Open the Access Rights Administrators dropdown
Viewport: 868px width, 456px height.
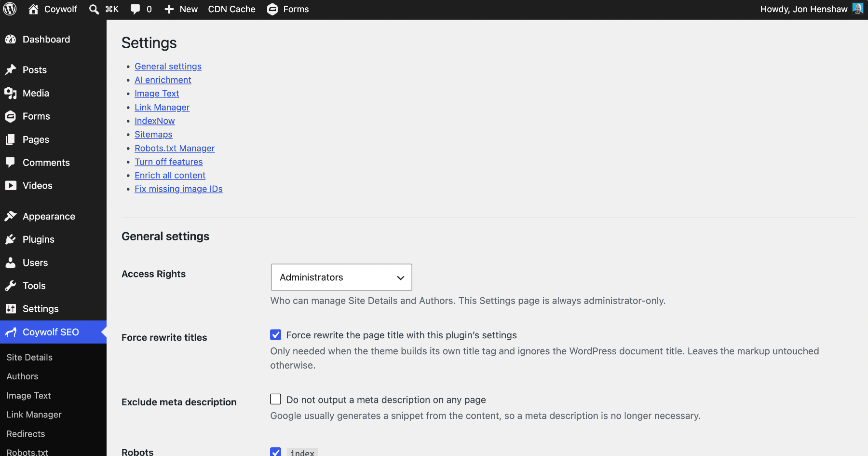341,277
